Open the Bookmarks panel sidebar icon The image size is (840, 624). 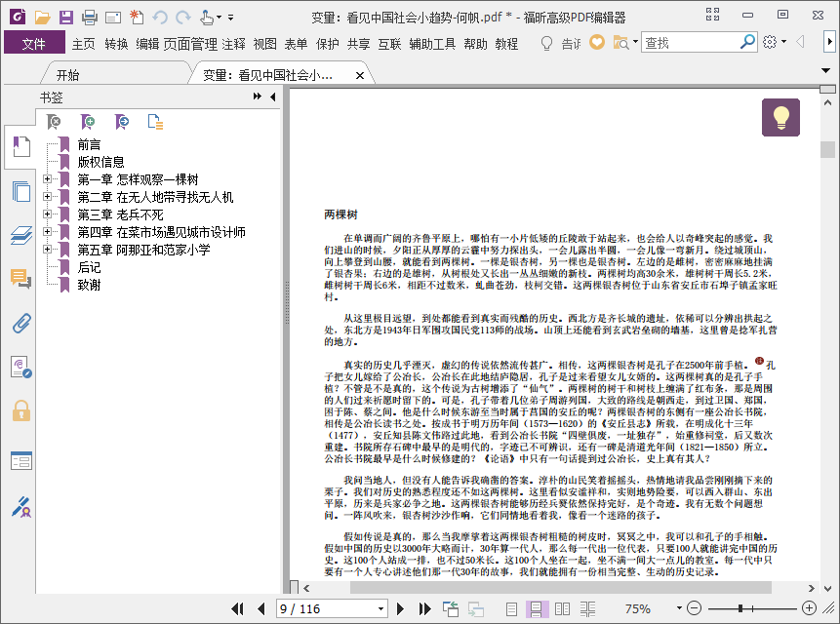tap(20, 146)
